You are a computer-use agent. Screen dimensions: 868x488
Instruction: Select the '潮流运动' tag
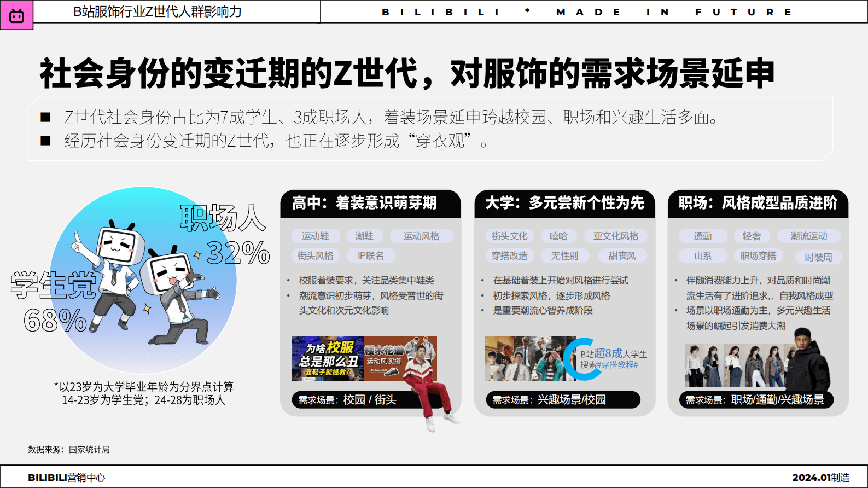(x=809, y=236)
